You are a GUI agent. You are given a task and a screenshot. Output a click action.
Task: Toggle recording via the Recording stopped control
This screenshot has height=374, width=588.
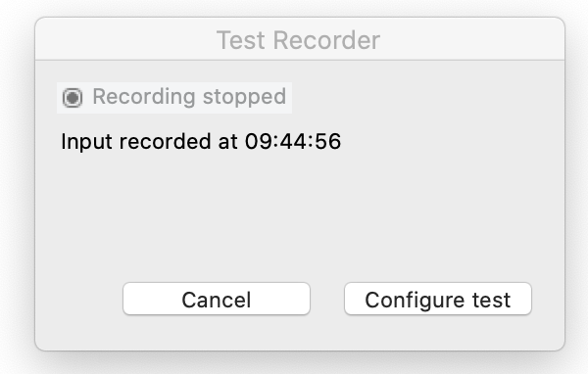click(x=174, y=98)
